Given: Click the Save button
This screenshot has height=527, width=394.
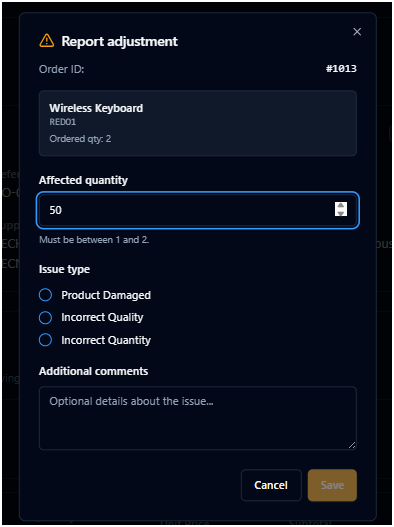Looking at the screenshot, I should [x=332, y=485].
